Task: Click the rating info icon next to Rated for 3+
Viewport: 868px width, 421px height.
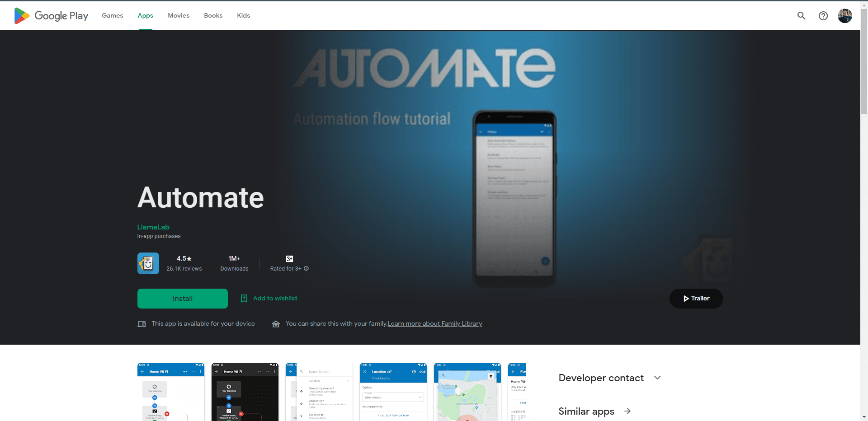Action: [306, 268]
